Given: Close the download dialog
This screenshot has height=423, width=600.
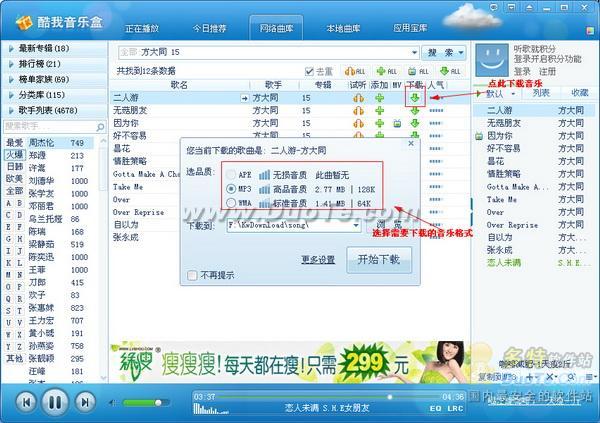Looking at the screenshot, I should point(411,143).
